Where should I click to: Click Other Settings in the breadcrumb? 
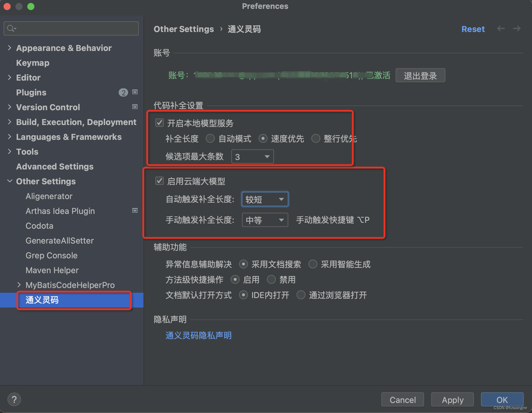pos(184,29)
